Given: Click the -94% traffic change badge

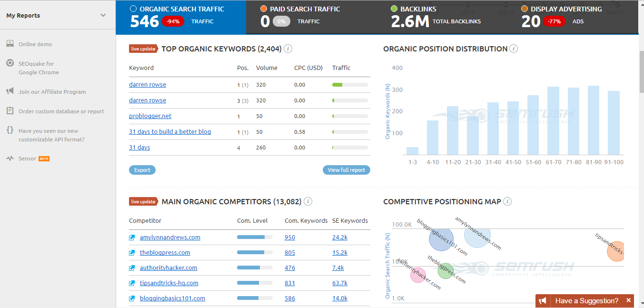Looking at the screenshot, I should point(173,21).
